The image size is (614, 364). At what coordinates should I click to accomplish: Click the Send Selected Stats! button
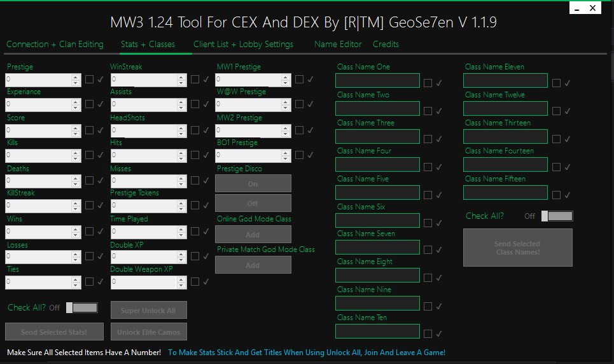(54, 332)
